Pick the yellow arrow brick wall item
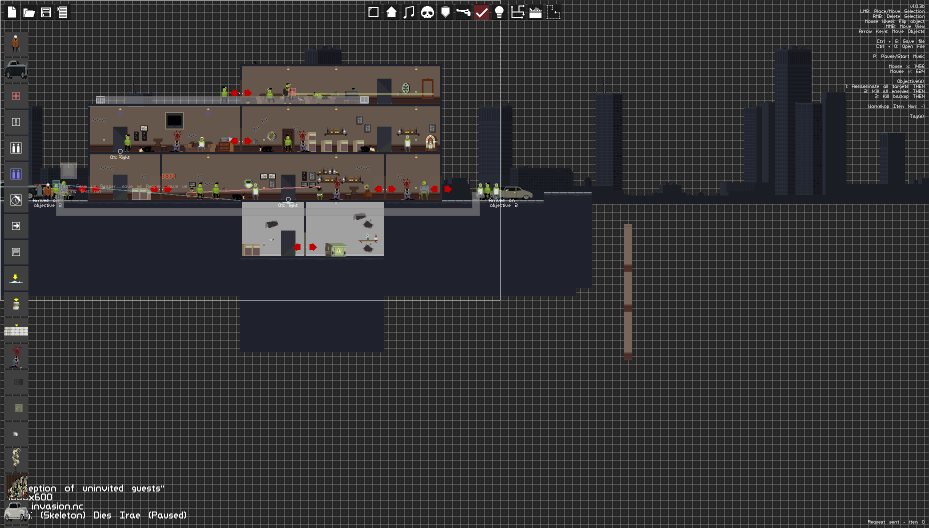This screenshot has width=929, height=528. tap(16, 330)
